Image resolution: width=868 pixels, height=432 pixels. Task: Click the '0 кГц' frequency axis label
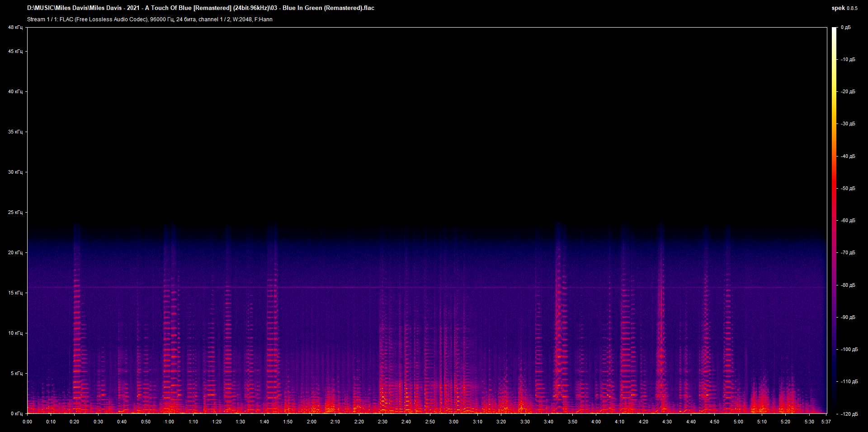pyautogui.click(x=17, y=414)
